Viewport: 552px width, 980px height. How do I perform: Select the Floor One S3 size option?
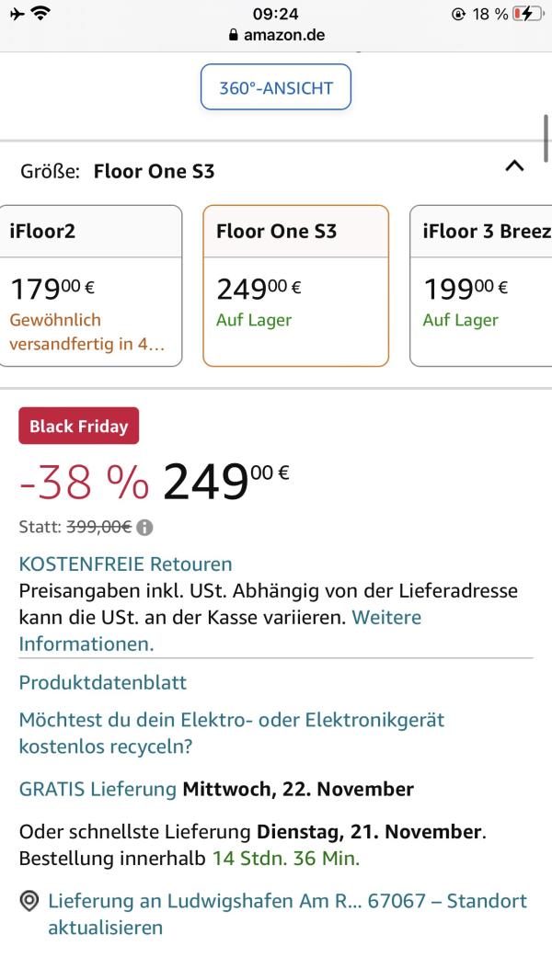point(295,286)
